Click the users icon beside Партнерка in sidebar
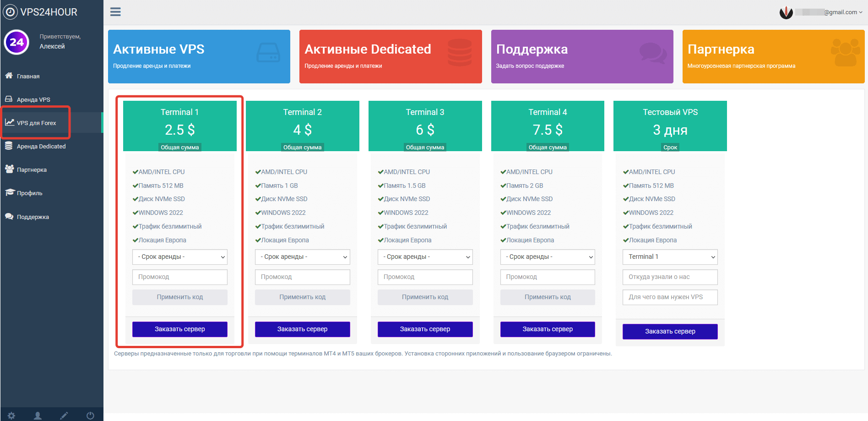 [x=9, y=169]
